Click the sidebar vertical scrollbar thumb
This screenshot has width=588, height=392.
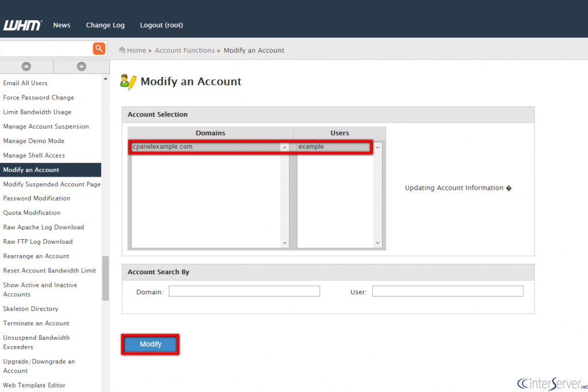[x=105, y=278]
